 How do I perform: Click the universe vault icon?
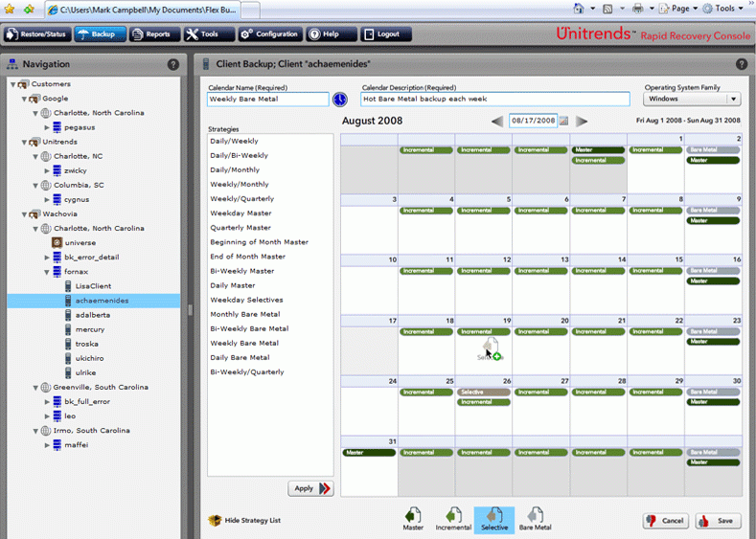pos(57,242)
